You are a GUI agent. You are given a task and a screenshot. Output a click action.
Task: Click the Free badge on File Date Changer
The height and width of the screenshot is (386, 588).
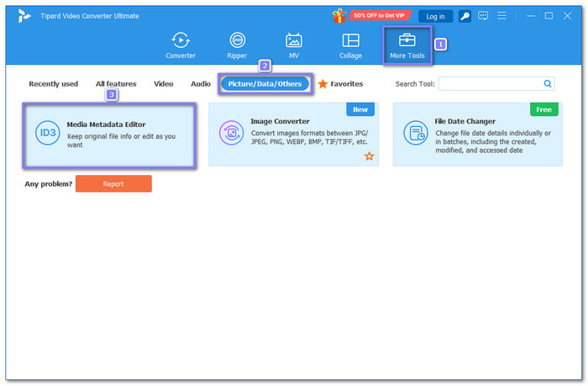[543, 109]
